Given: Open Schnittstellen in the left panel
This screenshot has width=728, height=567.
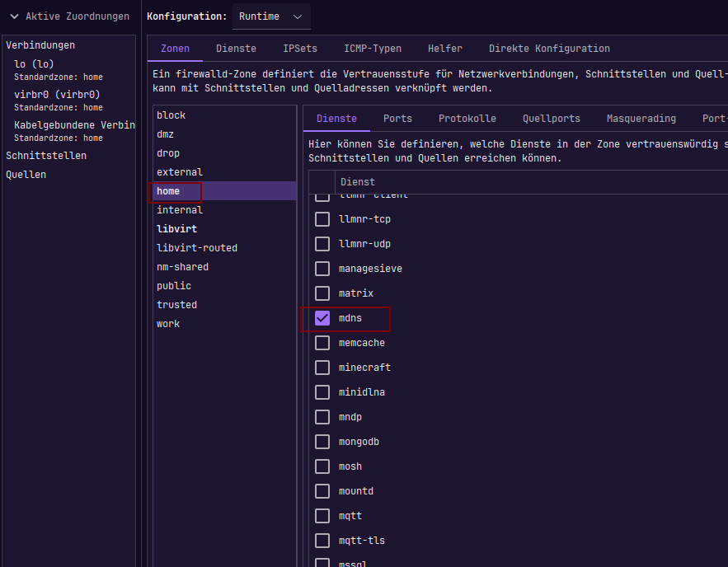Looking at the screenshot, I should (46, 156).
